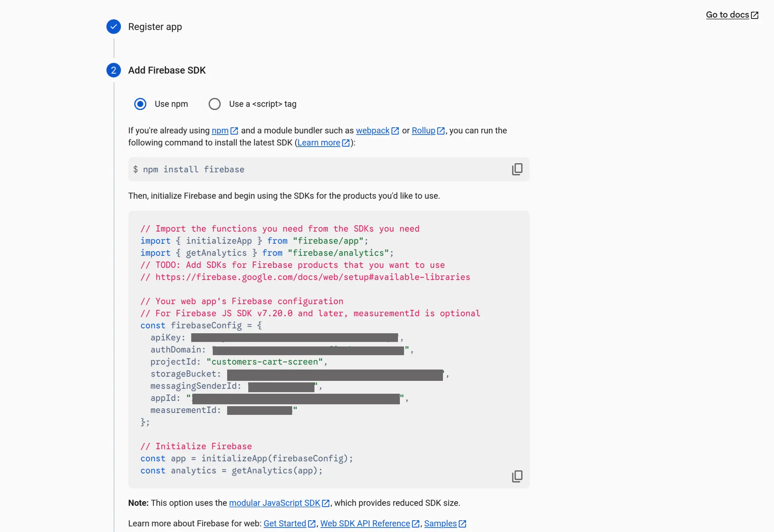
Task: Open the Get Started link
Action: click(285, 523)
